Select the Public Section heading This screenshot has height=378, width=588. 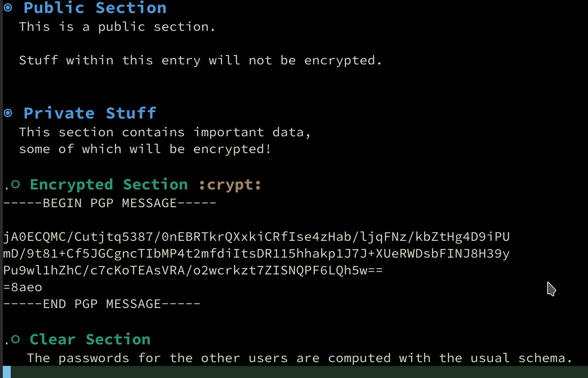coord(95,8)
